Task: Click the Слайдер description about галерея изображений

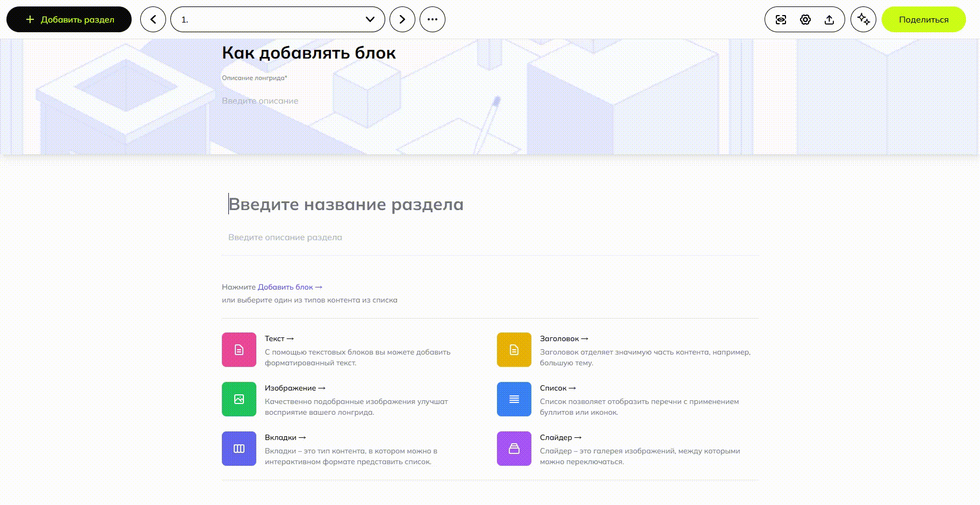Action: click(x=640, y=456)
